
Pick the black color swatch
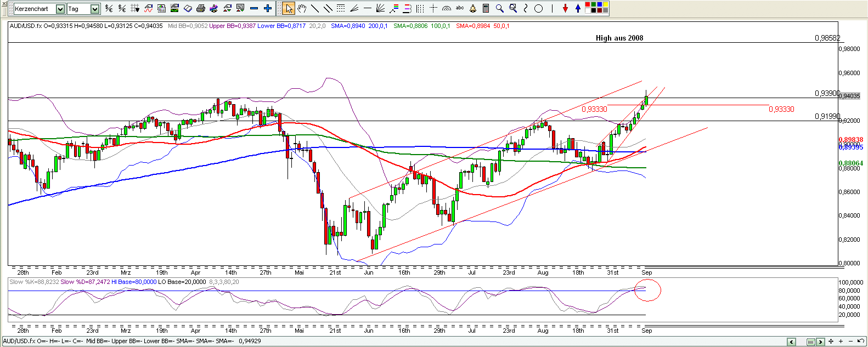594,10
